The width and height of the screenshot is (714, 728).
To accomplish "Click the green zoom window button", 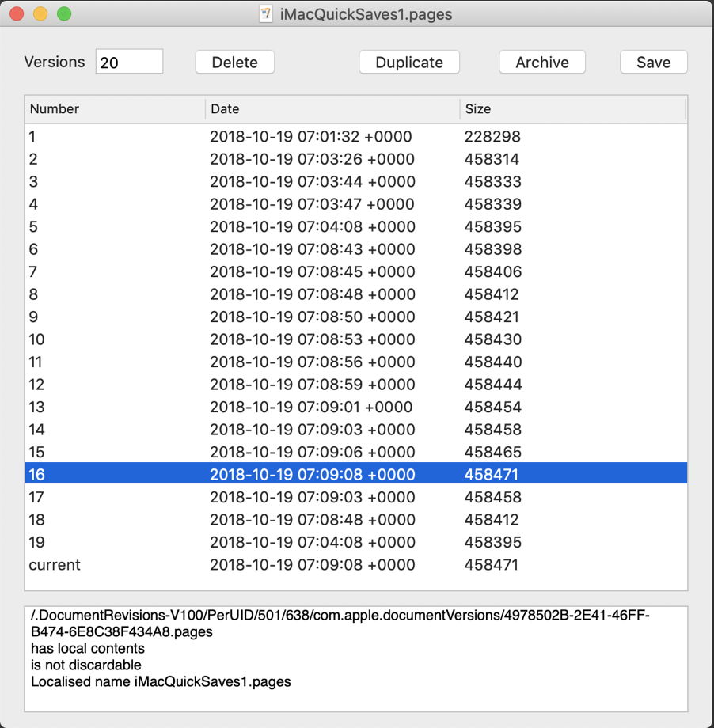I will click(x=64, y=14).
